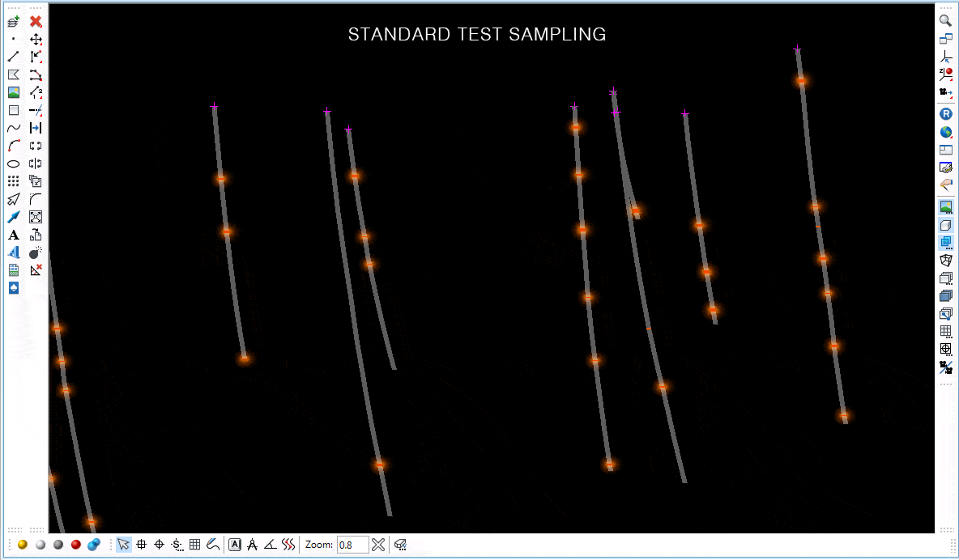Click the circular crosshair target icon
The image size is (959, 560).
point(159,544)
